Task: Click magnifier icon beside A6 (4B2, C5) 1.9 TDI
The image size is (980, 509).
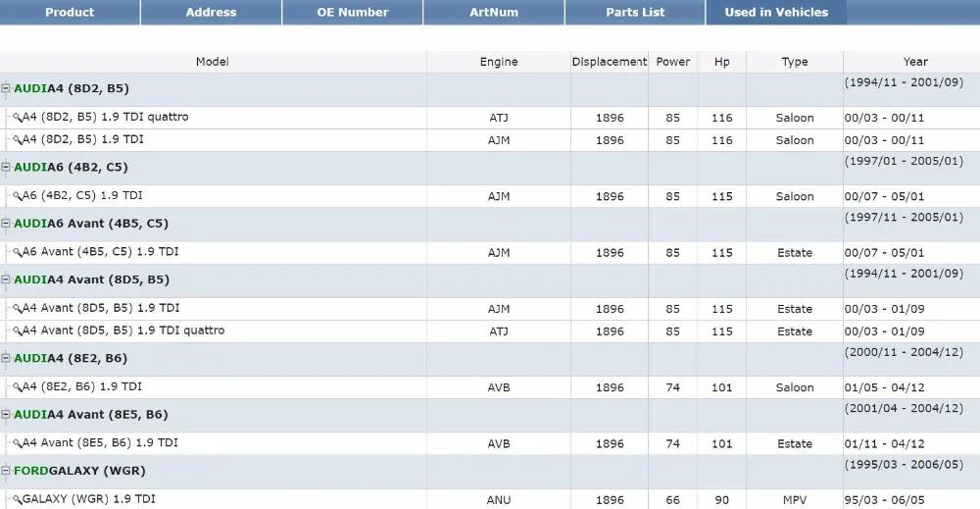Action: click(x=18, y=196)
